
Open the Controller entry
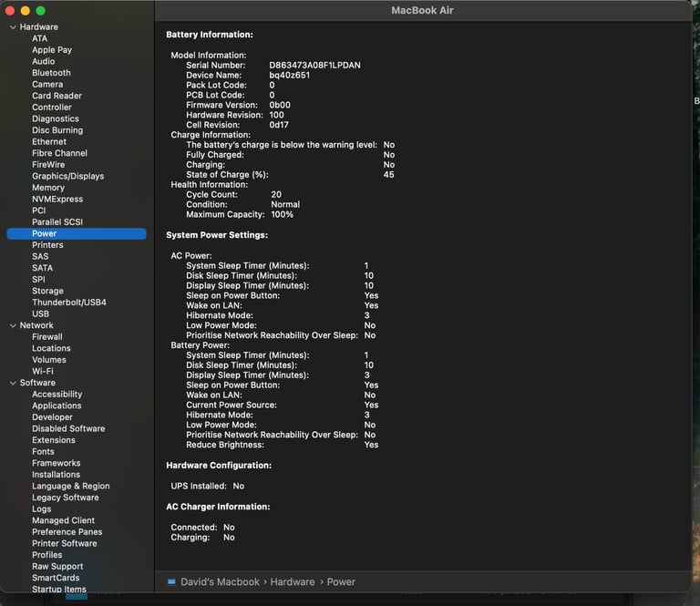click(52, 108)
